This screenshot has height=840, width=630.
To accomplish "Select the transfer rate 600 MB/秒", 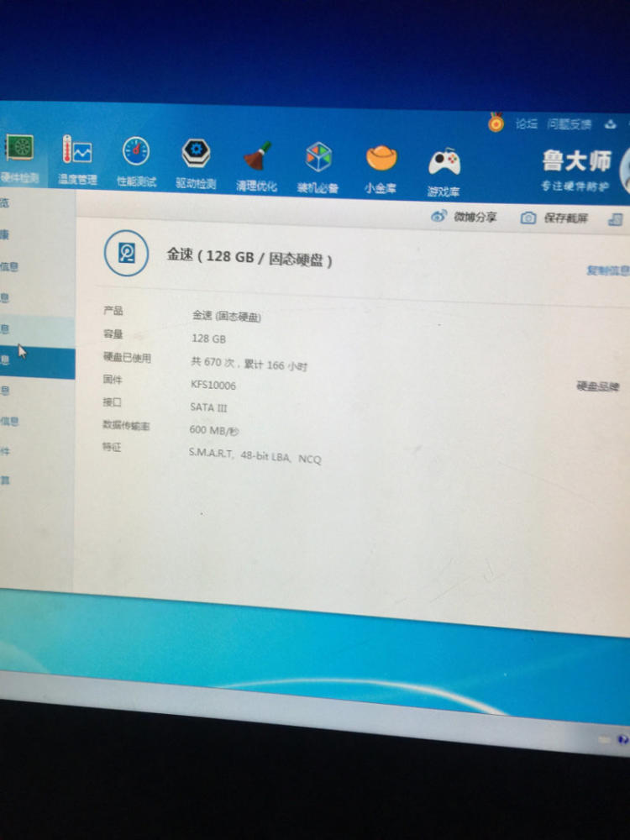I will pos(213,430).
